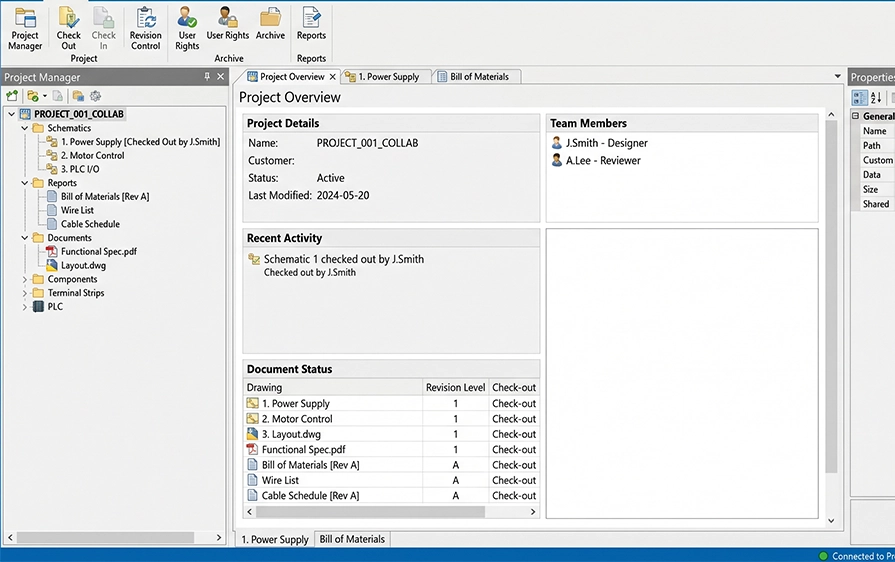Click 1. Power Supply row in Document Status

tap(391, 403)
